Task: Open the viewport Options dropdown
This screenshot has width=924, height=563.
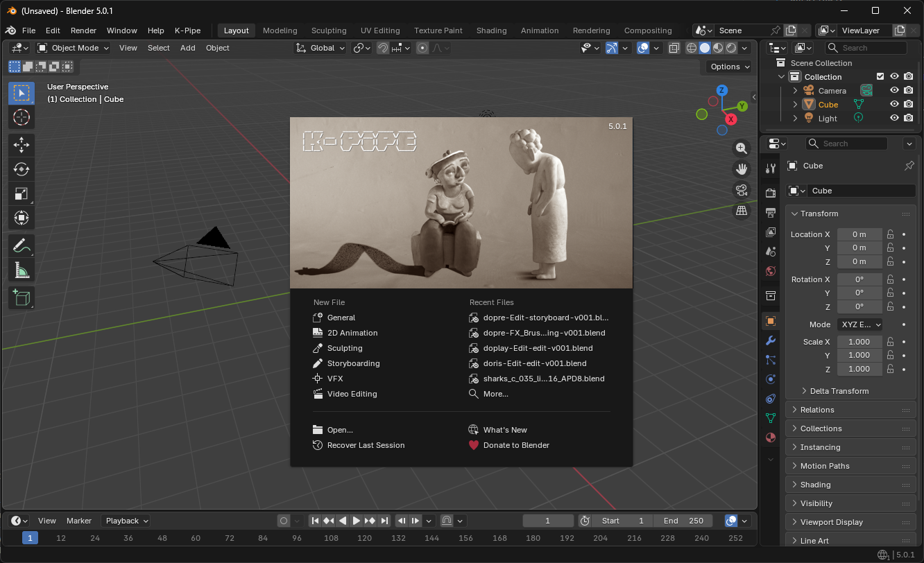Action: pos(730,67)
